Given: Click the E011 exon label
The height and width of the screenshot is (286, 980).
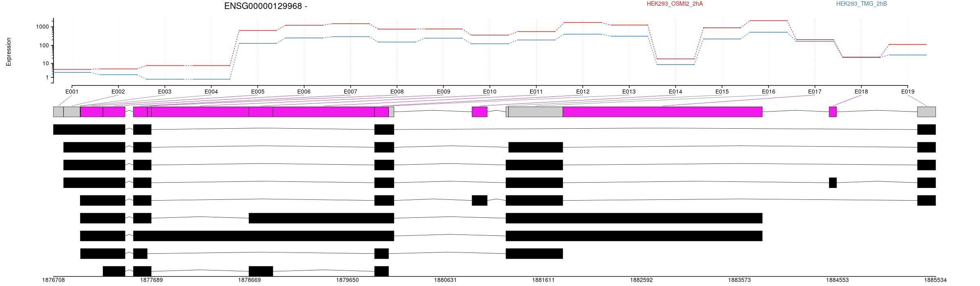Looking at the screenshot, I should tap(536, 92).
